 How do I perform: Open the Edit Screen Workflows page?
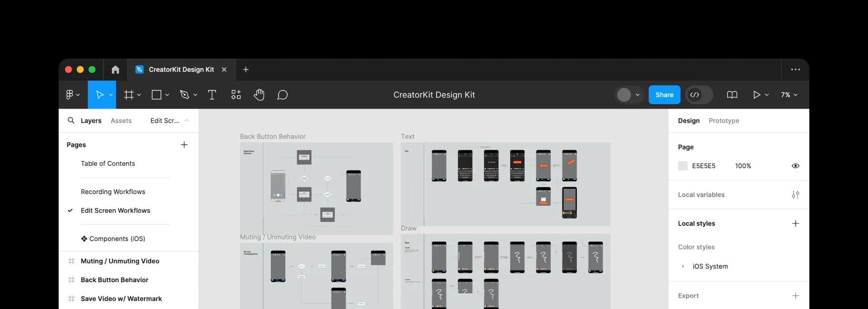tap(115, 210)
